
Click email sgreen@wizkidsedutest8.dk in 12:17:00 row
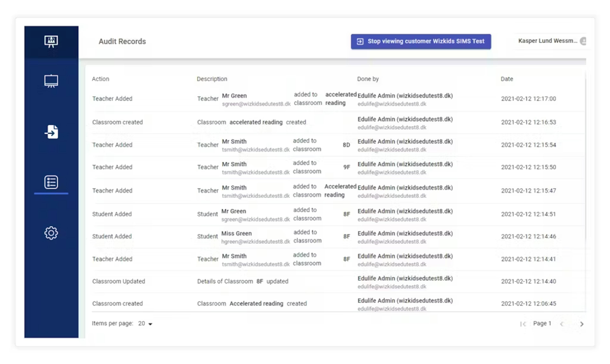256,104
